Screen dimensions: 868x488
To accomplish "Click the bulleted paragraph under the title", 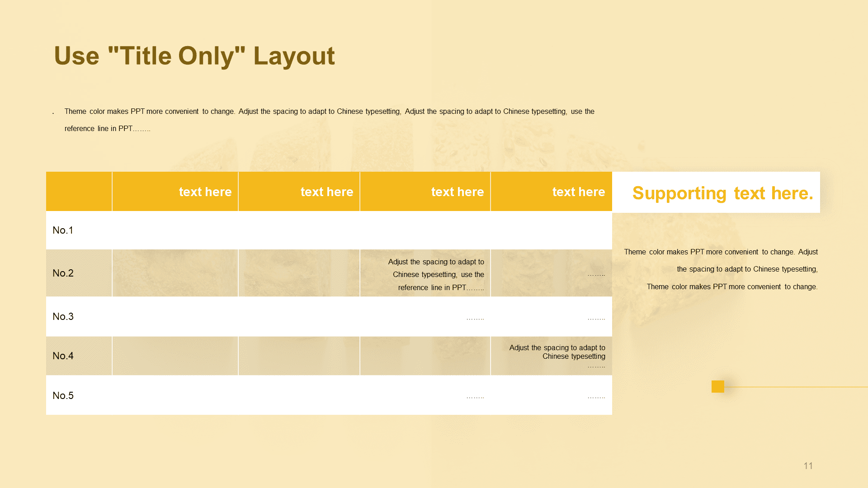I will click(x=324, y=120).
